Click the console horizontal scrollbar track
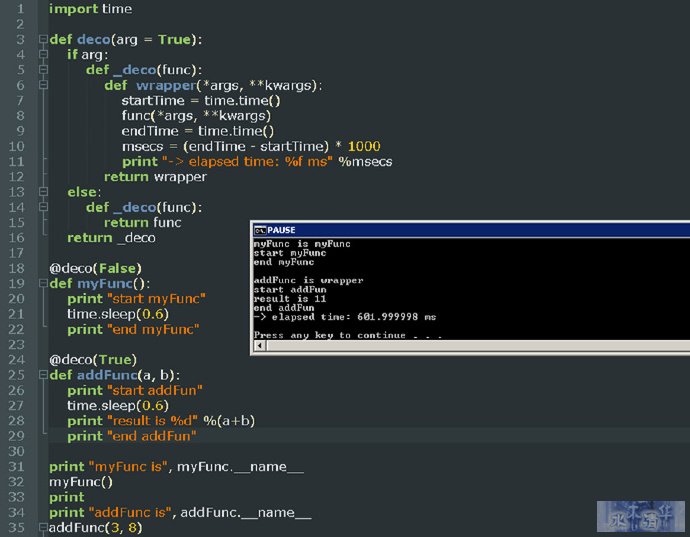This screenshot has height=537, width=690. [478, 346]
